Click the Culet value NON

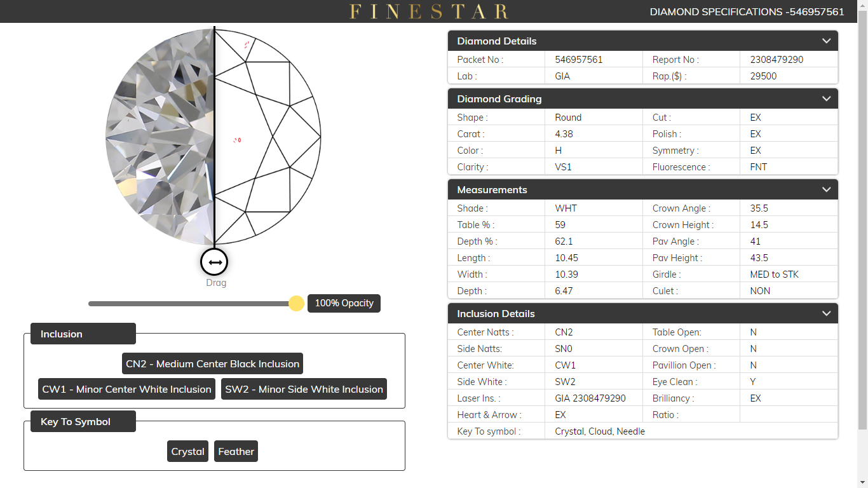(760, 290)
